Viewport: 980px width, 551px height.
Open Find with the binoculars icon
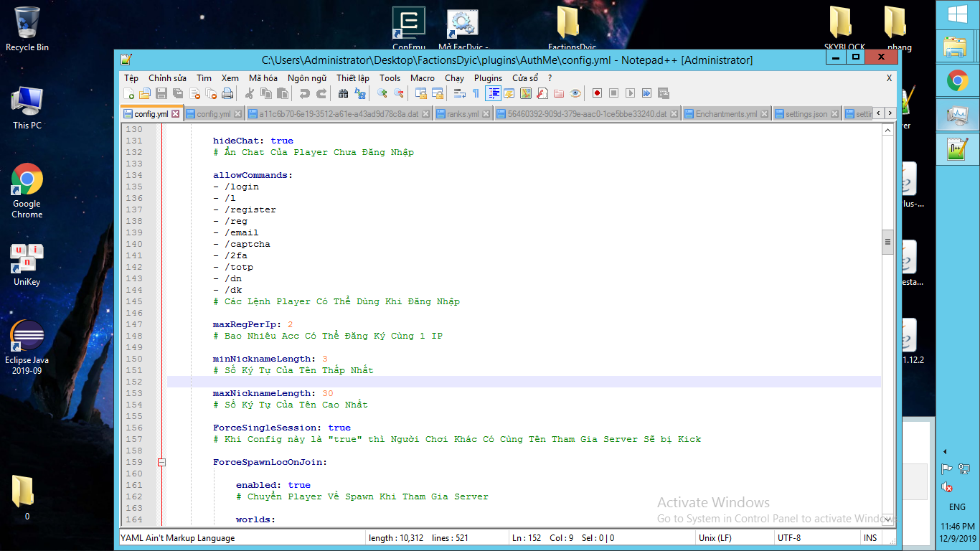click(x=343, y=93)
